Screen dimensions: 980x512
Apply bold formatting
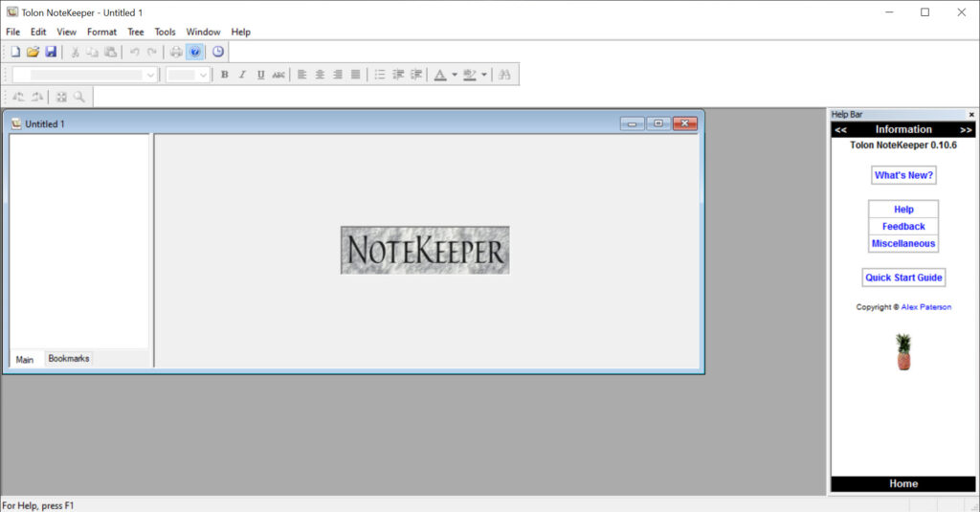(x=224, y=75)
